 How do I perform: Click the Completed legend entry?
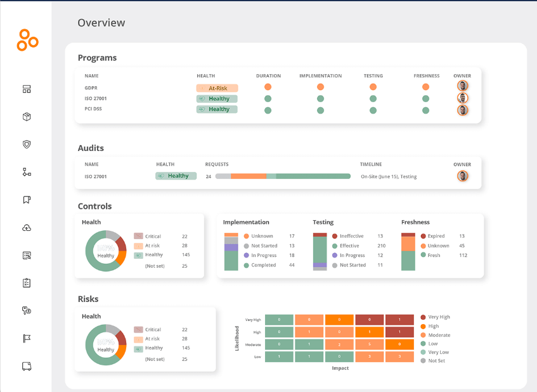[260, 265]
